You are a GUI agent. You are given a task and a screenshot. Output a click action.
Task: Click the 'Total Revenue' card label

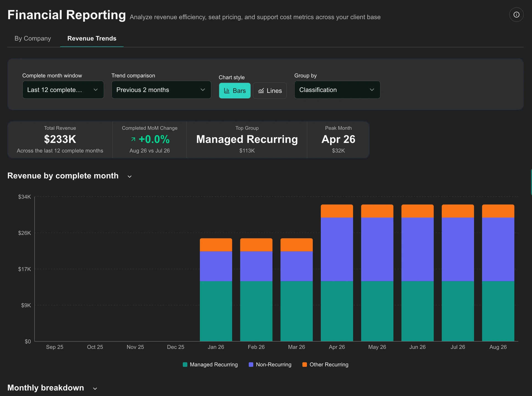(x=60, y=128)
